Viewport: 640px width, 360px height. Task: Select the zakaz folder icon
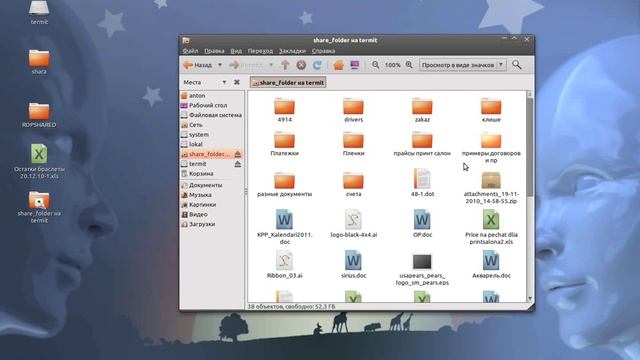coord(422,106)
